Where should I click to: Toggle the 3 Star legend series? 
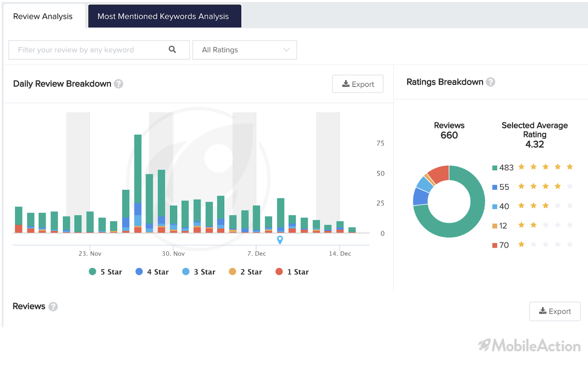(x=198, y=272)
